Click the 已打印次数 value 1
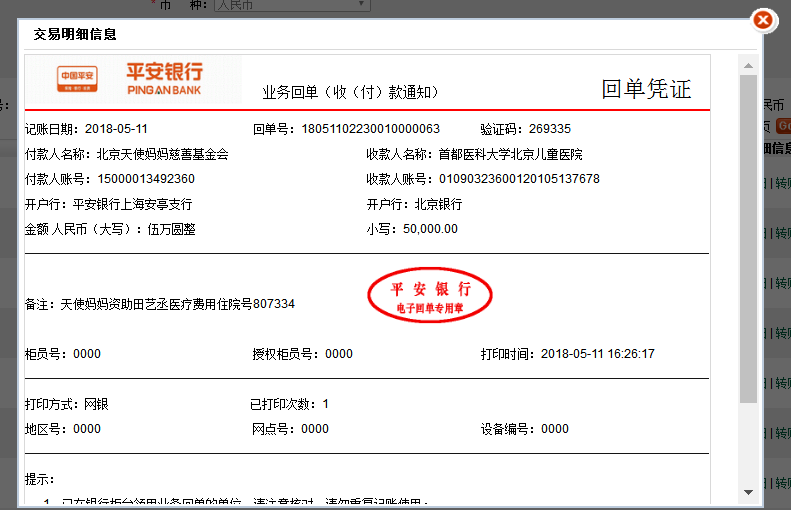This screenshot has width=791, height=510. tap(325, 404)
